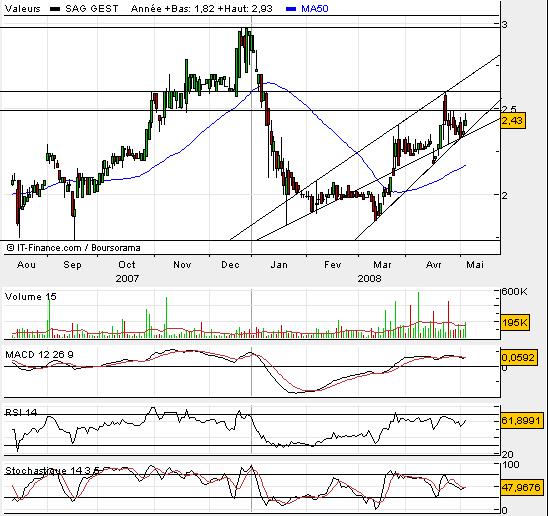Click the 'Sep' month label

pos(72,265)
